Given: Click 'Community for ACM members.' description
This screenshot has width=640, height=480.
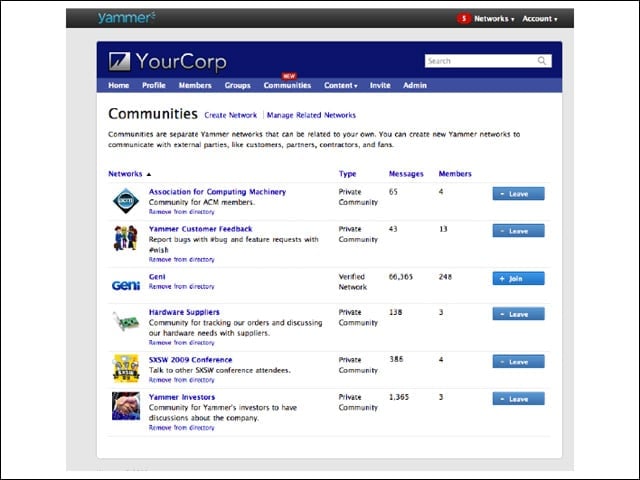Looking at the screenshot, I should click(201, 202).
